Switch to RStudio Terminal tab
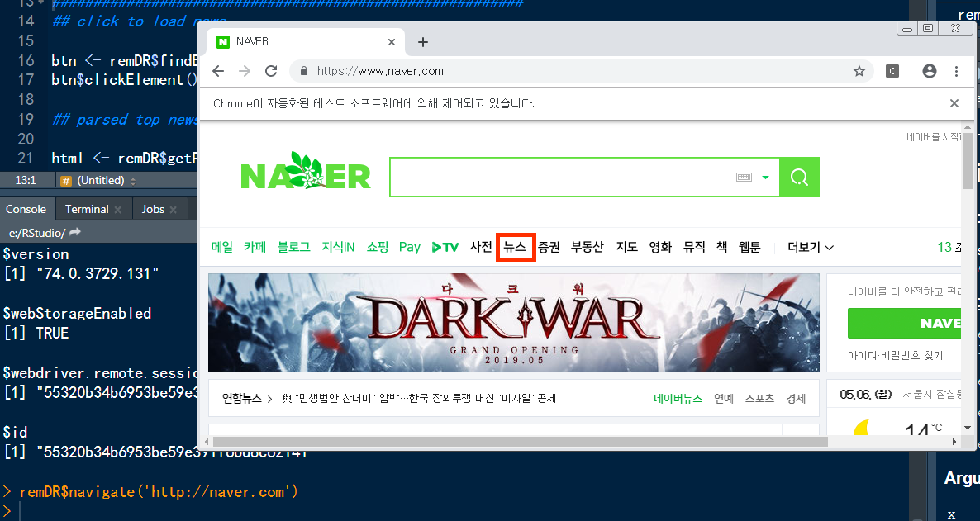Image resolution: width=980 pixels, height=521 pixels. coord(87,209)
